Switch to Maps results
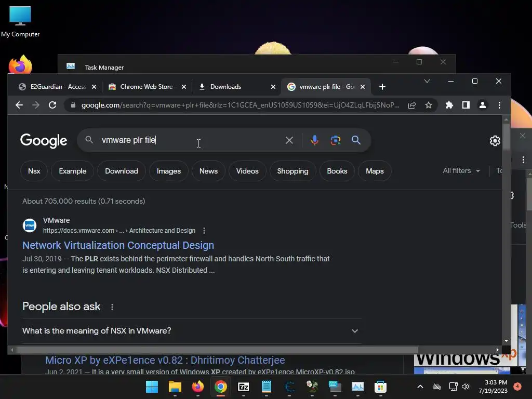This screenshot has height=399, width=532. point(375,171)
